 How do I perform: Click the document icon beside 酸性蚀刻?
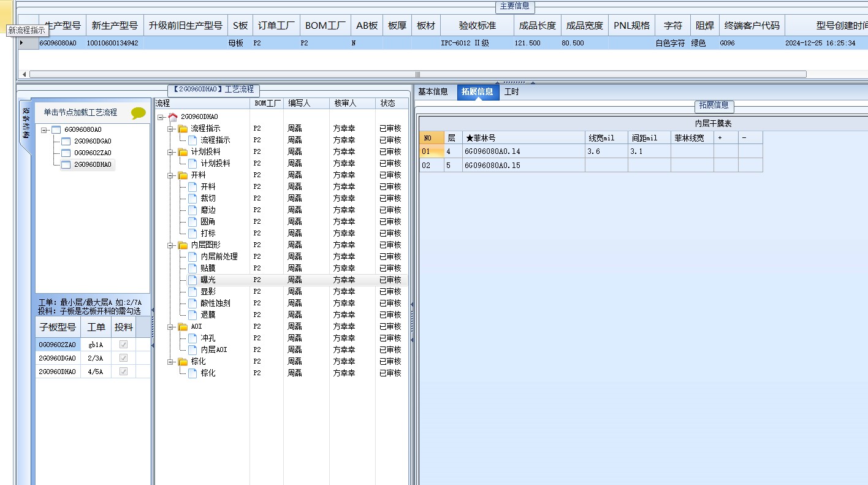192,303
